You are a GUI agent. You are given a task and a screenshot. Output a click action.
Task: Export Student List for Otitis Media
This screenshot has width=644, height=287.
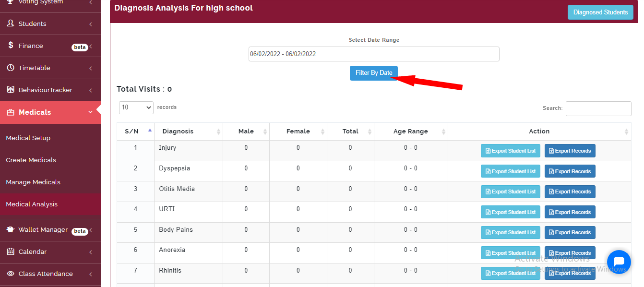click(x=511, y=191)
